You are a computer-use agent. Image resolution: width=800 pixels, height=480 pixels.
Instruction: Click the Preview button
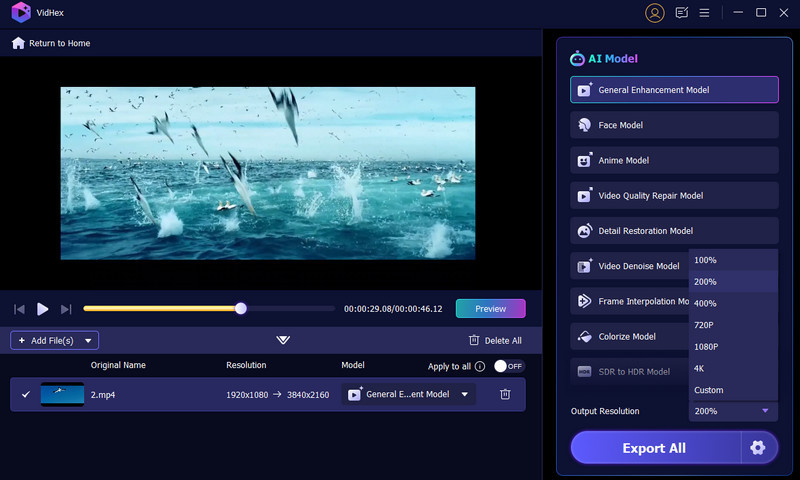click(x=490, y=309)
